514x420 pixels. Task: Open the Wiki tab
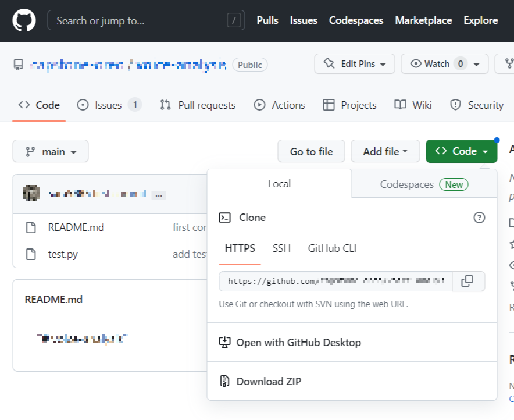pos(413,105)
